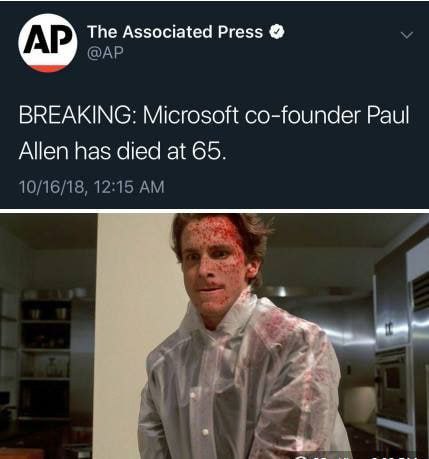Click the red stripe under the AP logo
429x459 pixels.
point(48,69)
